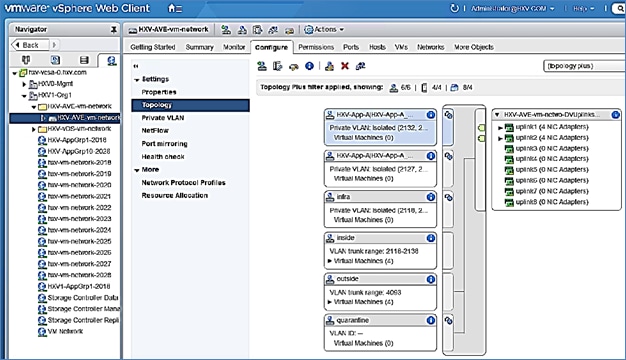Image resolution: width=626 pixels, height=360 pixels.
Task: Collapse the More section
Action: pos(137,170)
